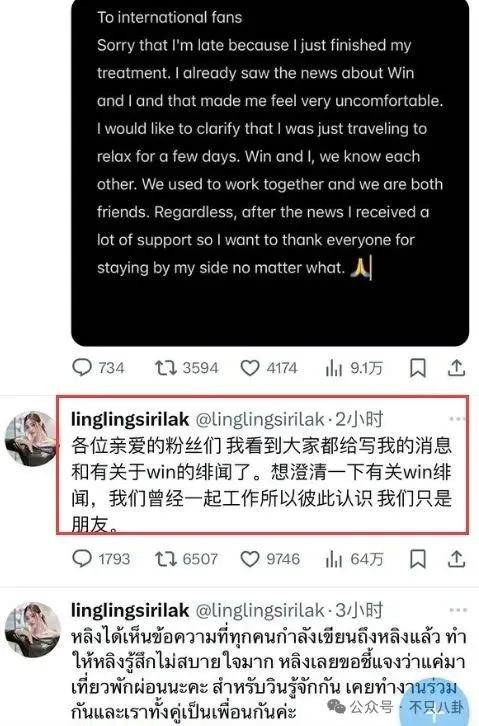Bookmark the international fans tweet
The width and height of the screenshot is (479, 726).
point(418,368)
